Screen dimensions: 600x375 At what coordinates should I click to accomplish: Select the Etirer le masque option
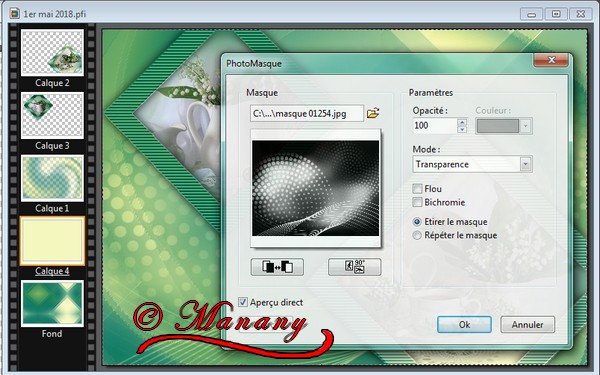pos(417,222)
